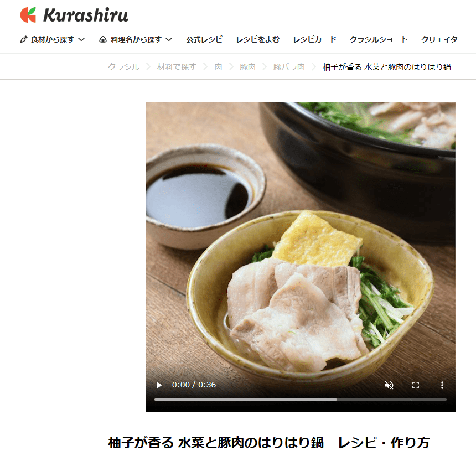The height and width of the screenshot is (456, 476).
Task: Click the 材料で探す breadcrumb link
Action: (x=177, y=67)
